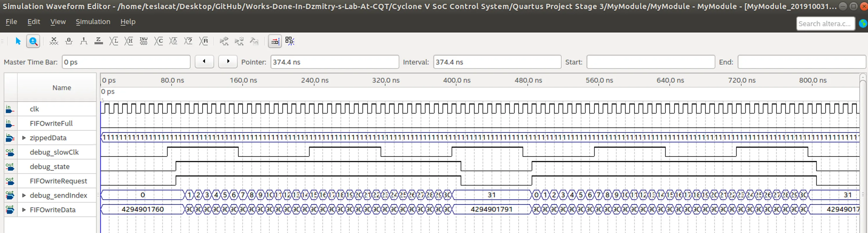
Task: Toggle Snap to Grid button
Action: [x=290, y=41]
